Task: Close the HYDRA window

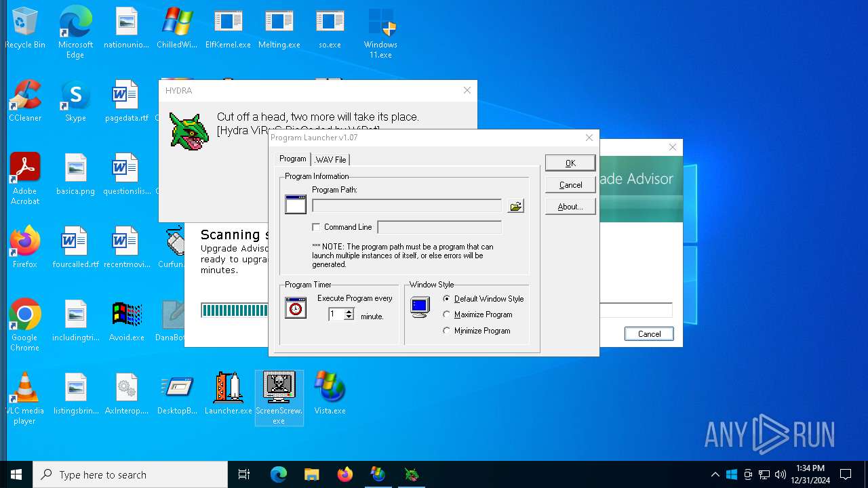Action: (467, 90)
